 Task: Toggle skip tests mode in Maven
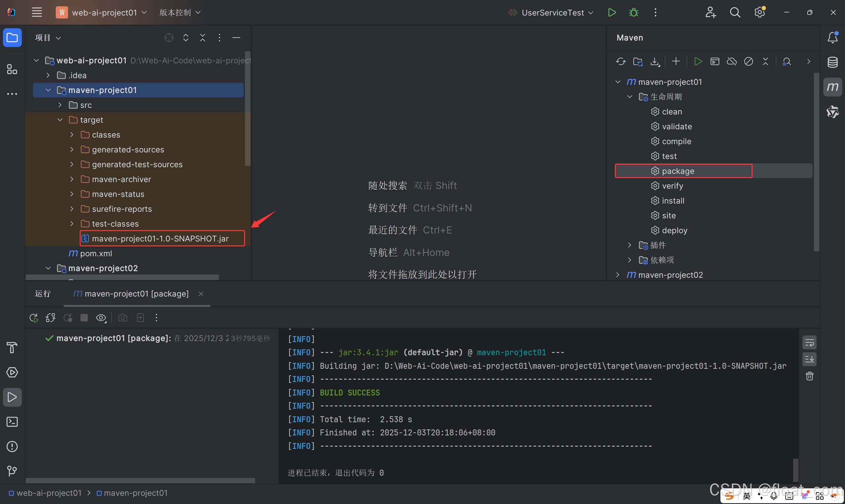point(749,61)
